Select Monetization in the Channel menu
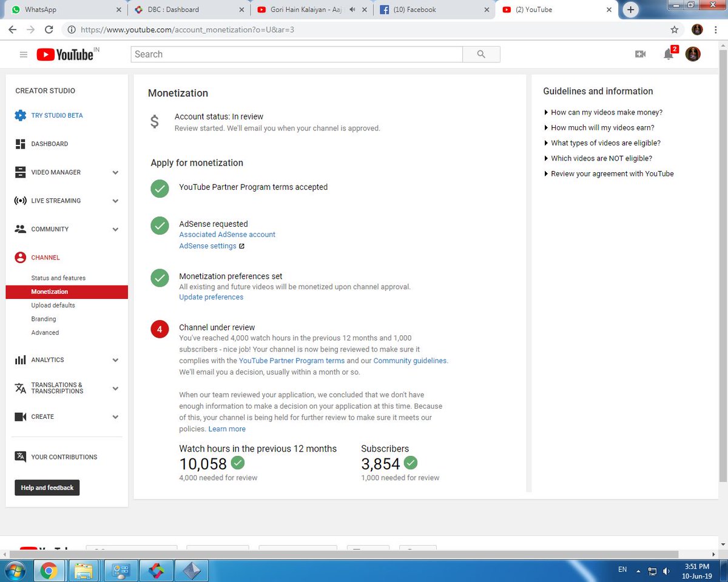Image resolution: width=728 pixels, height=582 pixels. [67, 292]
